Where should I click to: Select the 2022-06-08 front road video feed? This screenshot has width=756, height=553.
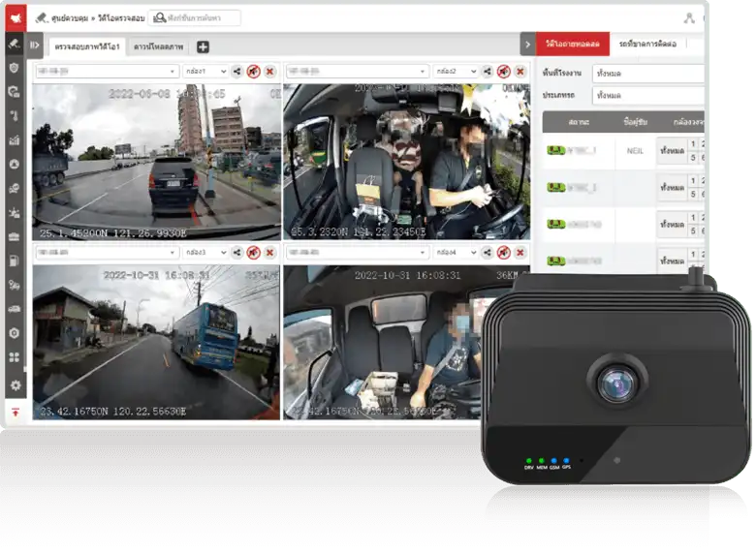point(156,162)
